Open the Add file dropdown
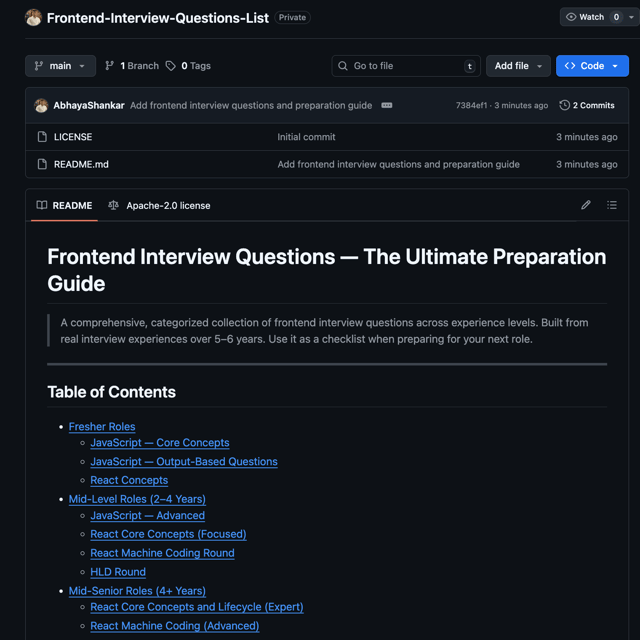Screen dimensions: 640x640 click(x=518, y=66)
